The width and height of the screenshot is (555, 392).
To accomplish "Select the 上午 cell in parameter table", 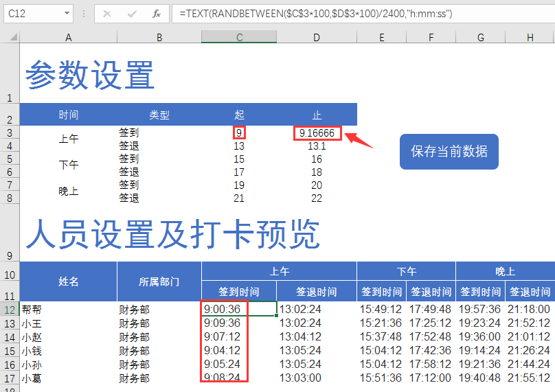I will [x=68, y=139].
